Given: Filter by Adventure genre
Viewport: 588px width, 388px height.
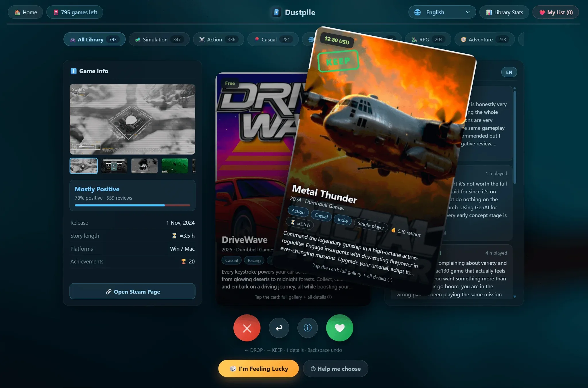Looking at the screenshot, I should click(x=485, y=39).
